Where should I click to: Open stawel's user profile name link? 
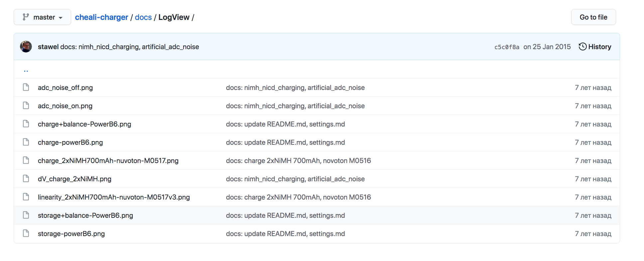(48, 47)
